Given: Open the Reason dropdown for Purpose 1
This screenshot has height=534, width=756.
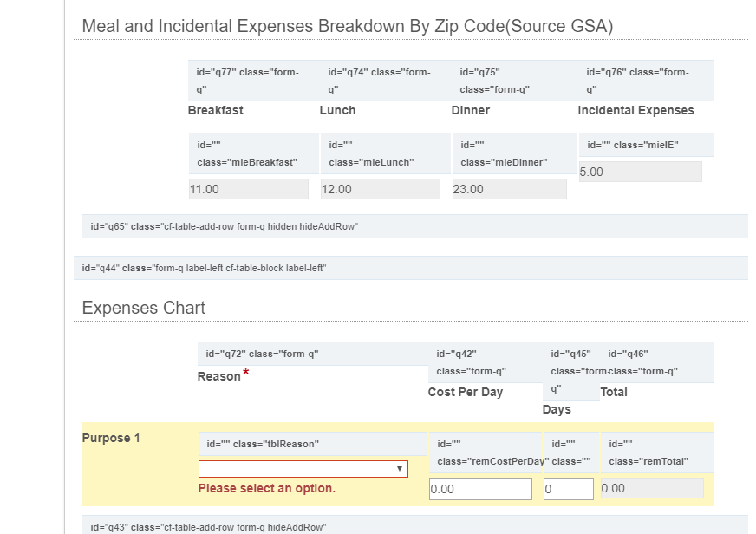Looking at the screenshot, I should pyautogui.click(x=303, y=469).
